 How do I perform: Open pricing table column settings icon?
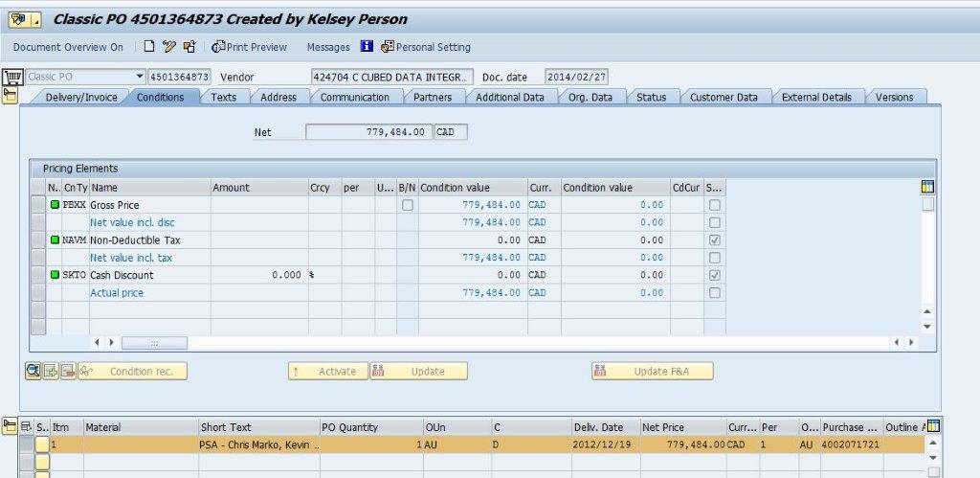coord(926,188)
